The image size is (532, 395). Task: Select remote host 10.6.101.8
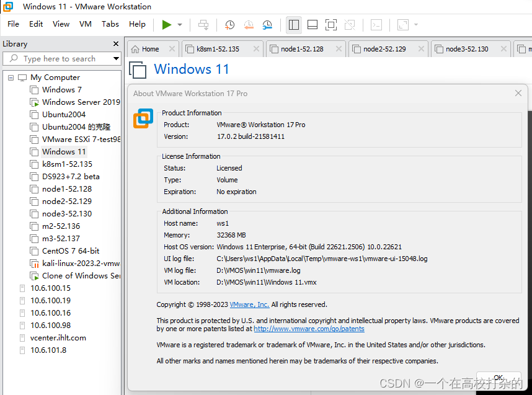[48, 350]
